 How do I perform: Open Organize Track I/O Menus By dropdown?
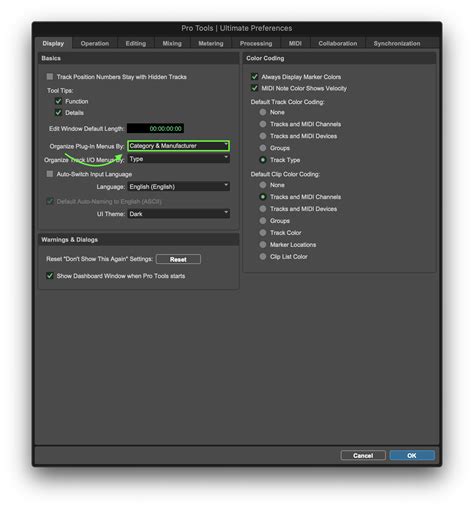click(x=178, y=159)
